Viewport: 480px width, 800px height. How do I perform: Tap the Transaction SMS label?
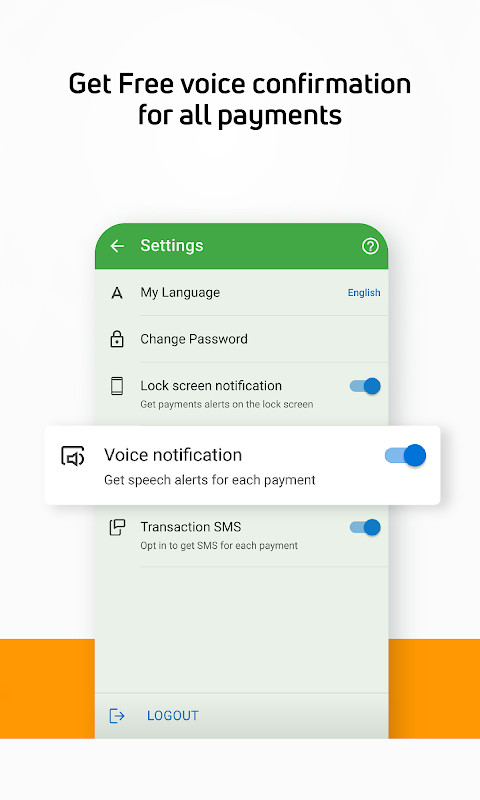(x=191, y=527)
